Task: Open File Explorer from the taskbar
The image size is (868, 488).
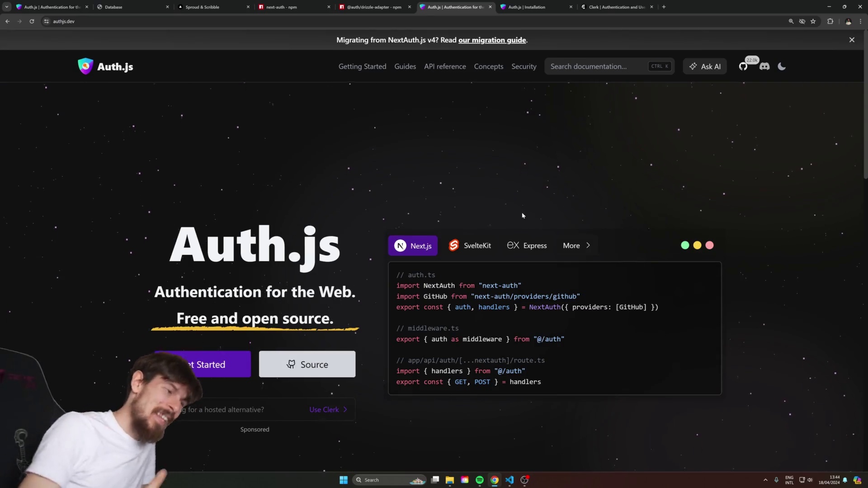Action: pyautogui.click(x=450, y=480)
